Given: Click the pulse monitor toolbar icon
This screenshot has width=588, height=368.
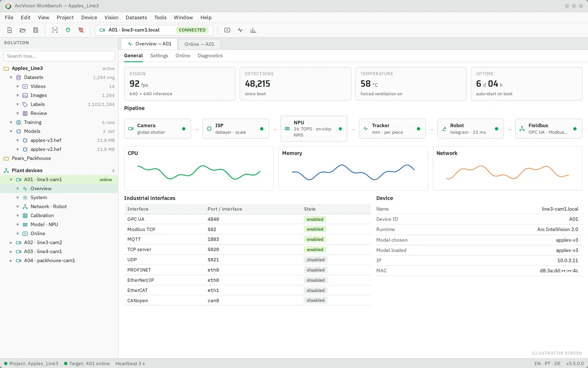Looking at the screenshot, I should (x=240, y=30).
